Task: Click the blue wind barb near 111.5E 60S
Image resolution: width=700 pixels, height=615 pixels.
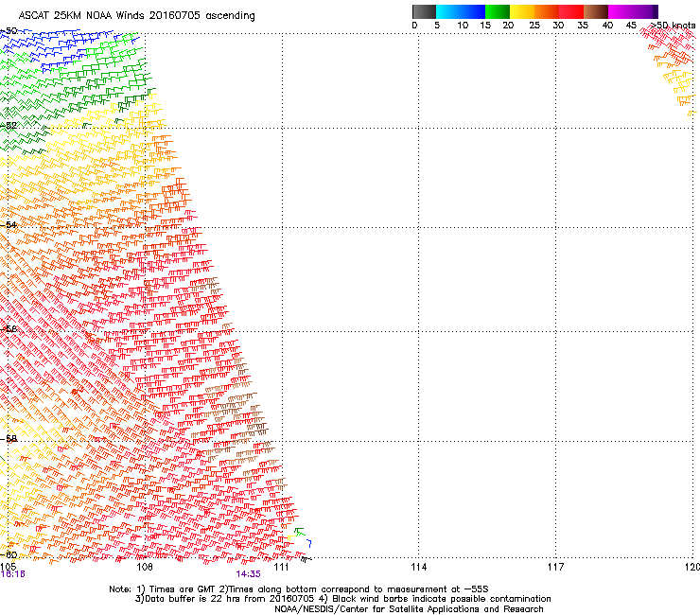Action: (309, 543)
